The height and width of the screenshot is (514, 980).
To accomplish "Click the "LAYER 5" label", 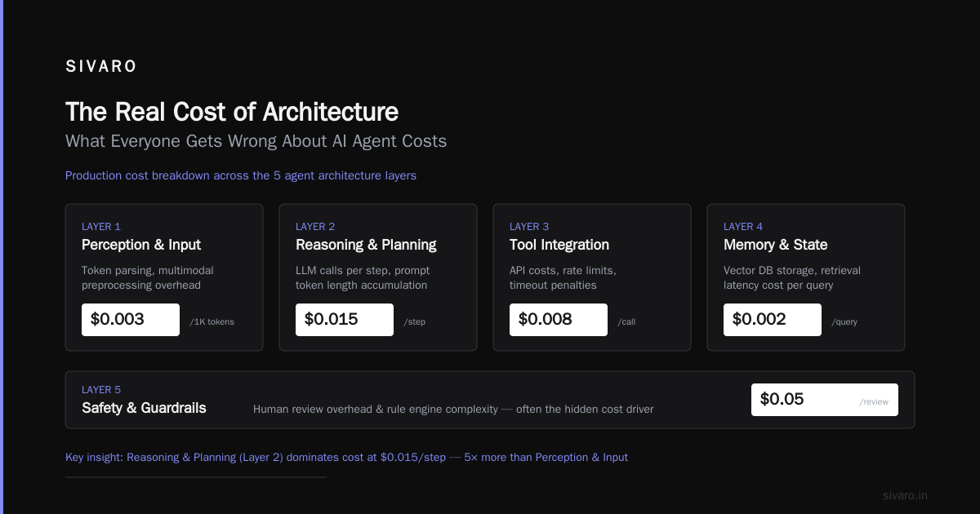I will 101,390.
